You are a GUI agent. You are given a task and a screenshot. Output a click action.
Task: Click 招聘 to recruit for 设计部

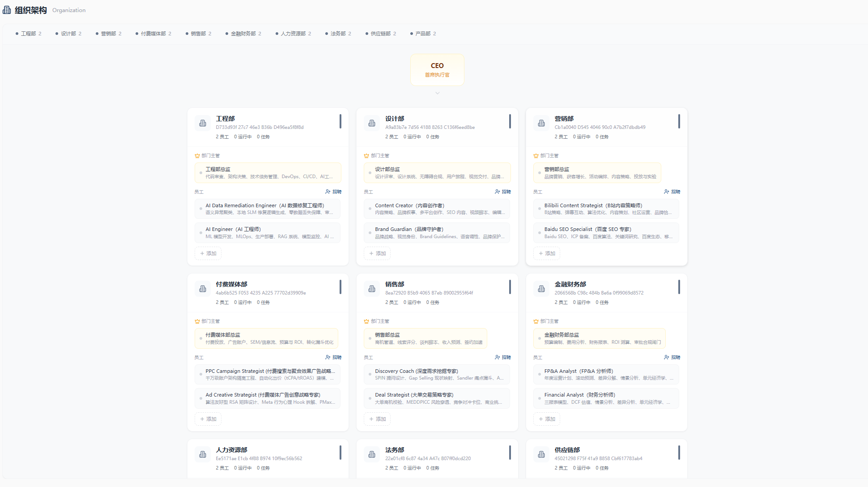503,192
